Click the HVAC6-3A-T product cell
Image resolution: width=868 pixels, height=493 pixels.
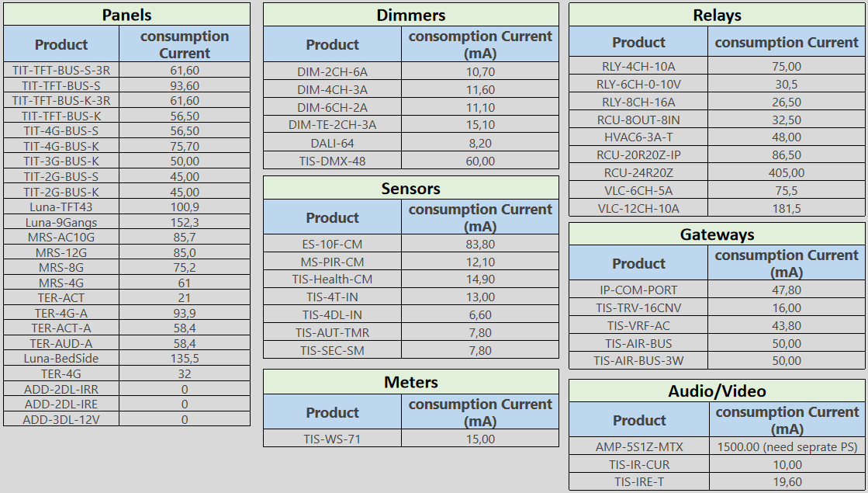(x=638, y=137)
